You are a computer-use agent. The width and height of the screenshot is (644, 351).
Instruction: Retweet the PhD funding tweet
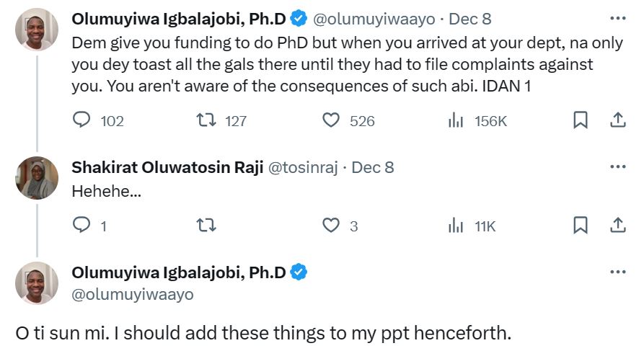click(207, 121)
